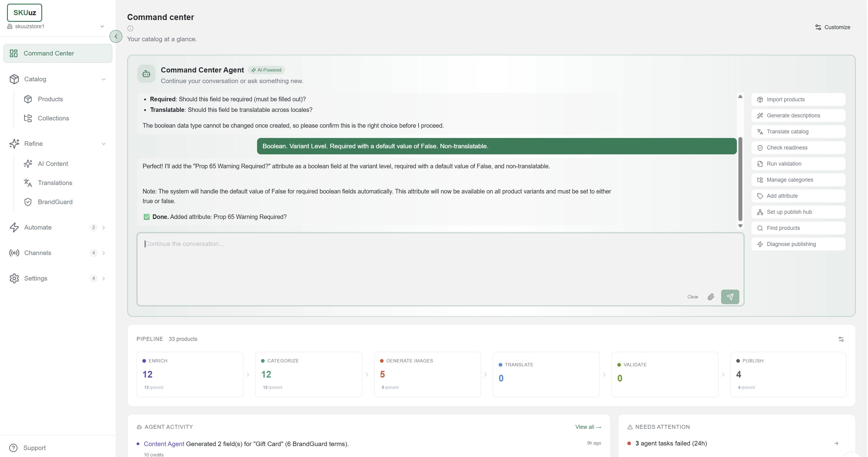Open the Categorize pipeline card
This screenshot has height=457, width=868.
click(308, 375)
